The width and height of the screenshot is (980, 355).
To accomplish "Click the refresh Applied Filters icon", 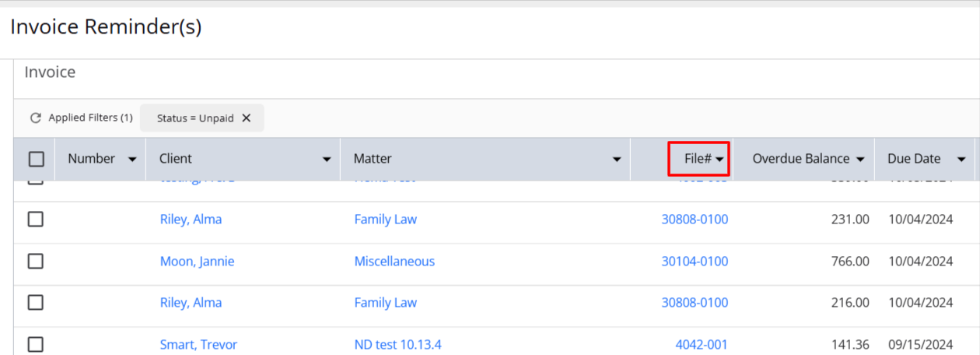I will point(35,118).
